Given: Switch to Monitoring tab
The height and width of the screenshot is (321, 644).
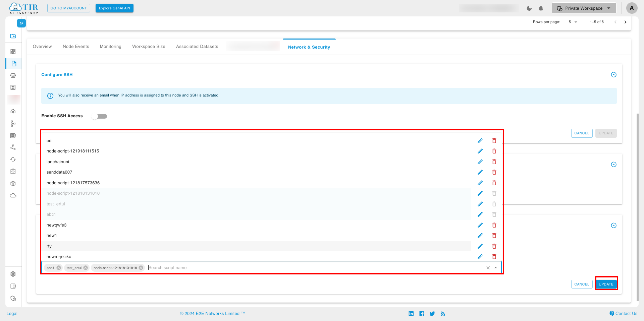Looking at the screenshot, I should coord(111,47).
